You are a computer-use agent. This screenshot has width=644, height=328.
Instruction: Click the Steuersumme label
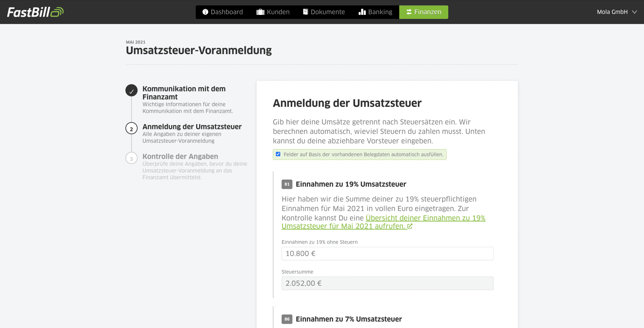[x=297, y=272]
